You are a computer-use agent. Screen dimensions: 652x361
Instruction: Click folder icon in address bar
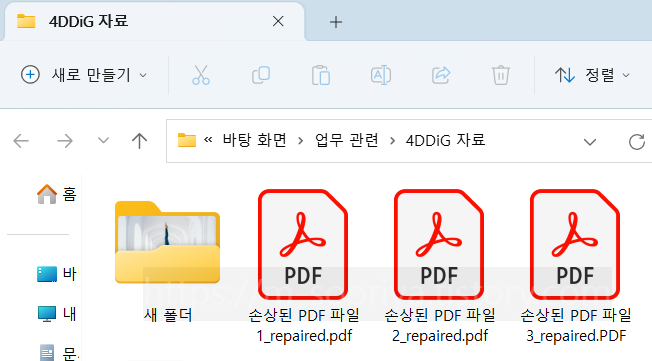click(187, 140)
